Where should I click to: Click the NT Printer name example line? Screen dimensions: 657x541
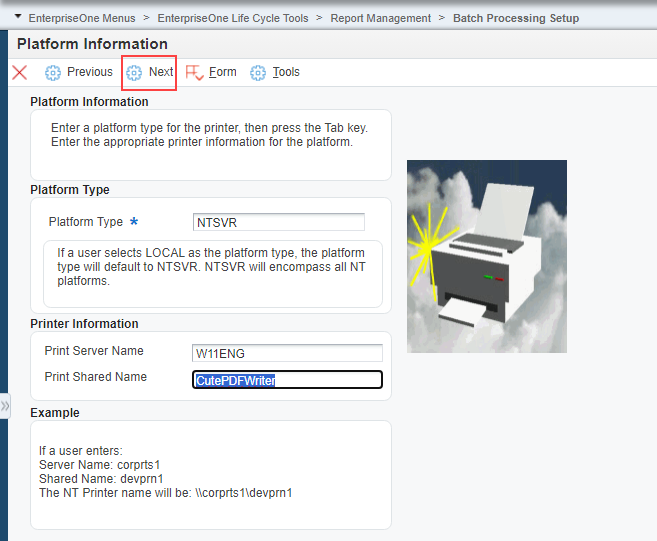(166, 493)
